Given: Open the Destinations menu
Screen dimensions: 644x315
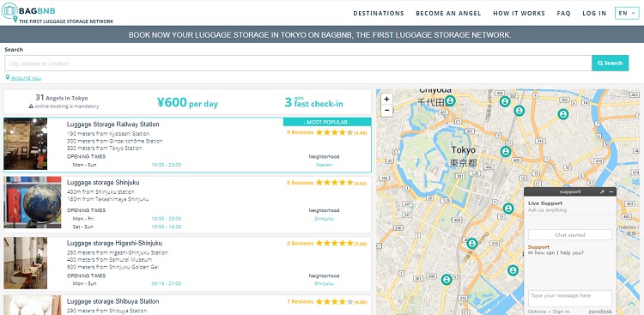Looking at the screenshot, I should point(379,13).
